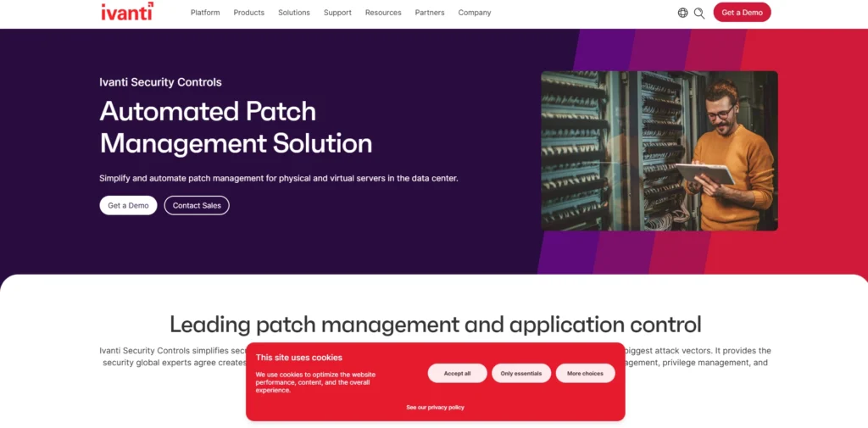Click the Contact Sales button
This screenshot has width=868, height=428.
point(197,205)
